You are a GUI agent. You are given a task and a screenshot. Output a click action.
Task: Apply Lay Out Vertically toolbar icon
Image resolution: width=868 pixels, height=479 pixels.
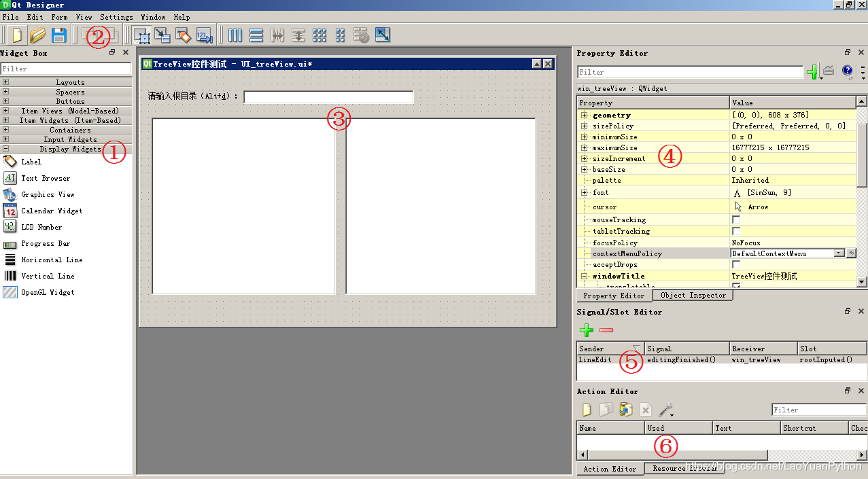coord(256,35)
